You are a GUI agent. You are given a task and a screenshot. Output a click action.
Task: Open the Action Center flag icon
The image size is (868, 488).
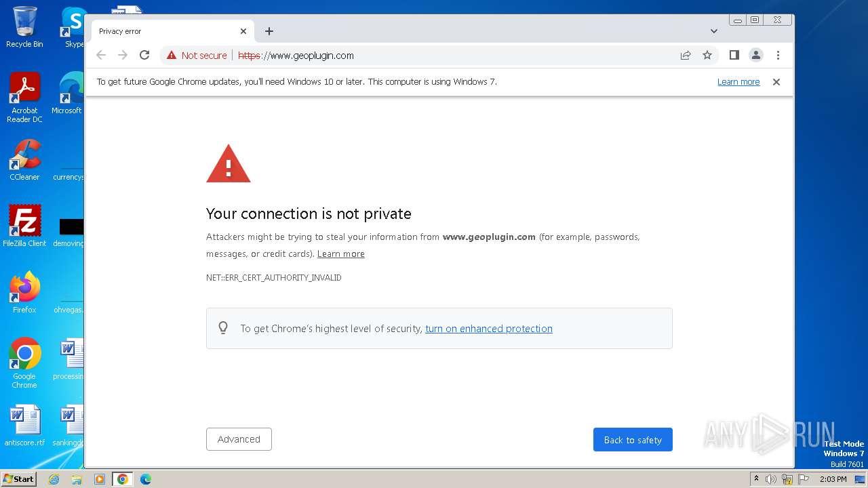[x=804, y=479]
